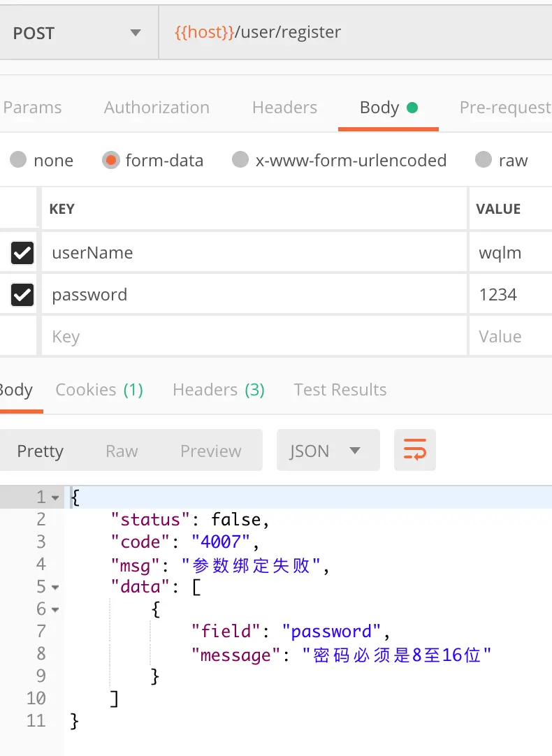Select the form-data radio button

110,160
